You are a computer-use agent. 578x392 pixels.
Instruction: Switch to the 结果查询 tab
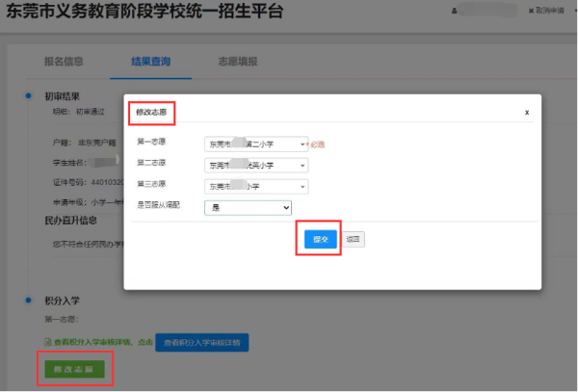click(151, 62)
